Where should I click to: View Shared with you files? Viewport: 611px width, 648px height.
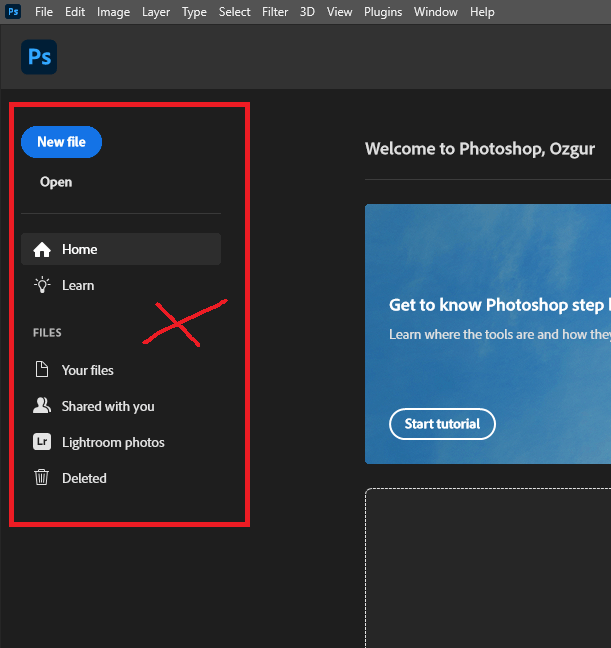click(x=108, y=406)
